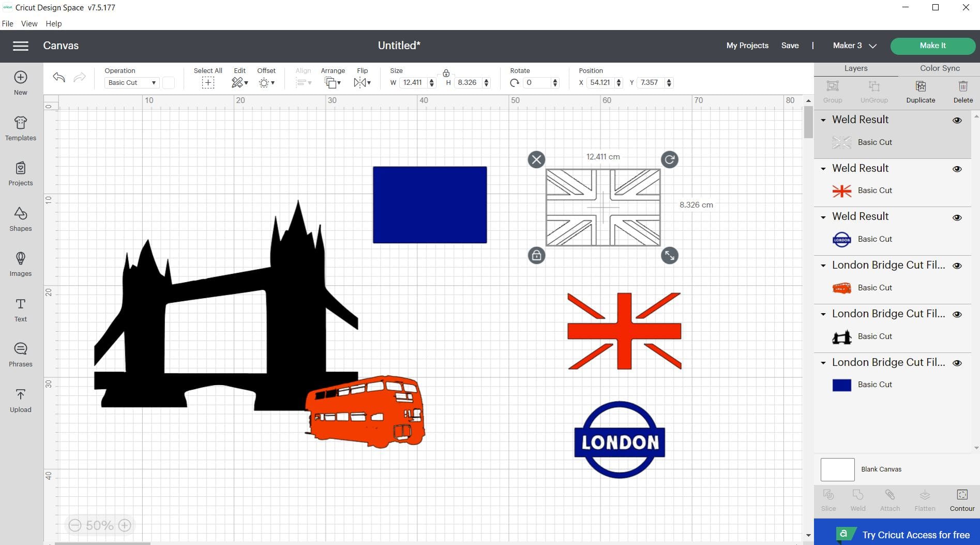Open the Templates panel
This screenshot has width=980, height=545.
tap(21, 128)
